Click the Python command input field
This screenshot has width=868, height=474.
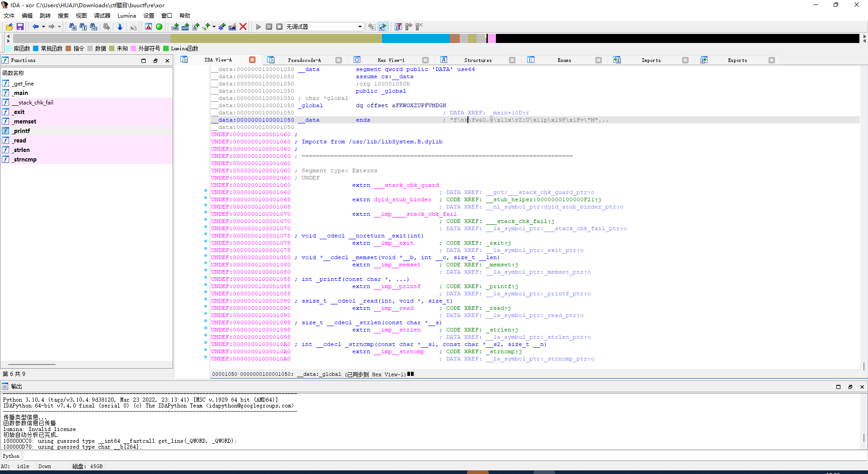445,456
